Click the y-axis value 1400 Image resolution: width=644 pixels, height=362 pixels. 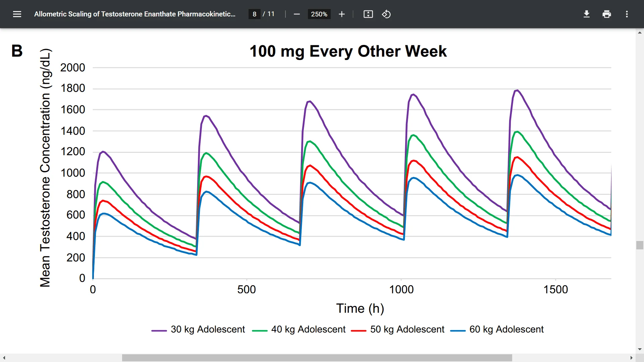point(73,131)
